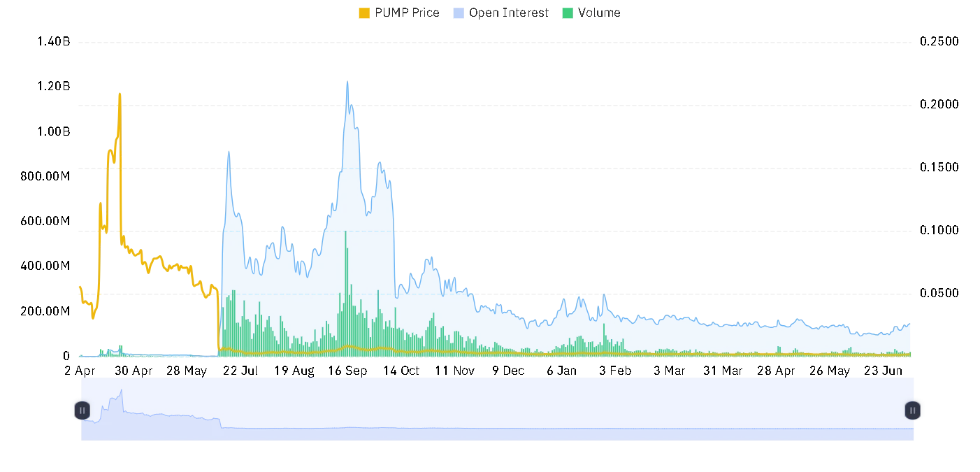Screen dimensions: 980x472
Task: Click the 0.1500 right axis label
Action: 939,168
